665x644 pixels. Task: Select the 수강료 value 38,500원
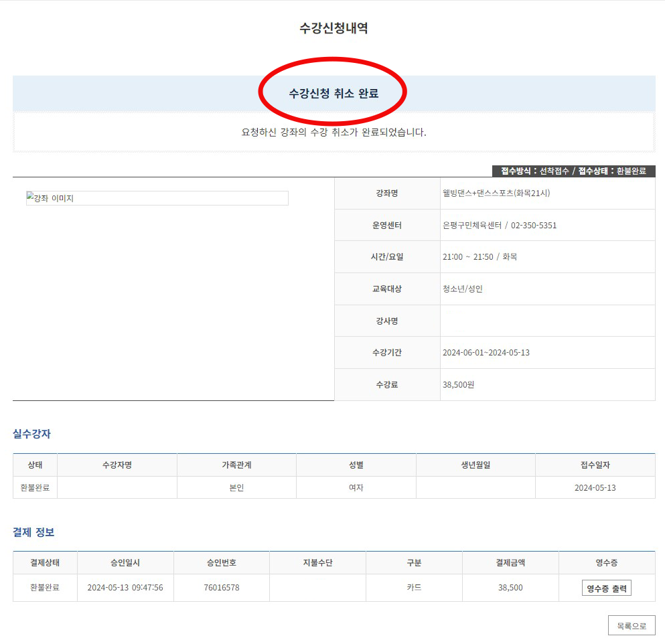(x=459, y=384)
